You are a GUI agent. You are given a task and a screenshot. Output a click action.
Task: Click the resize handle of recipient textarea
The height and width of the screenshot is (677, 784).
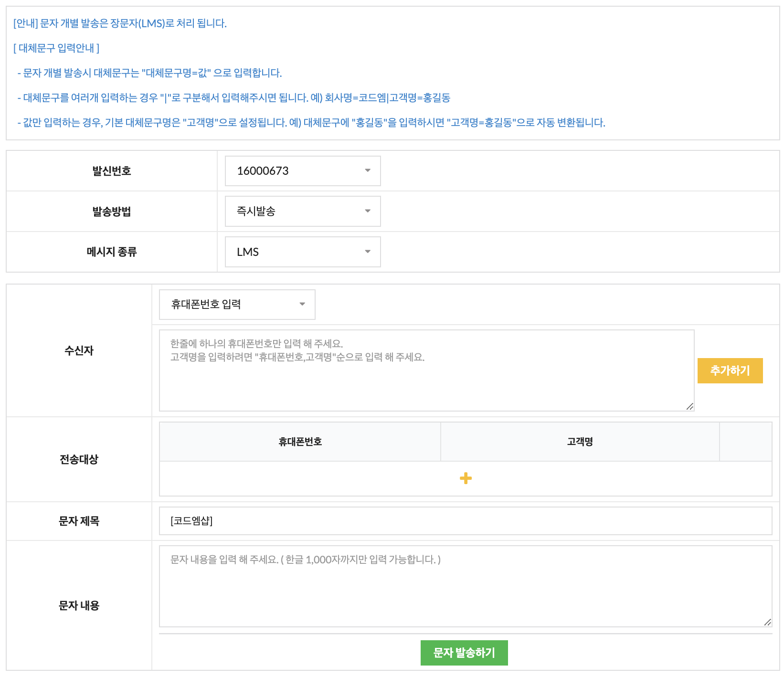690,407
